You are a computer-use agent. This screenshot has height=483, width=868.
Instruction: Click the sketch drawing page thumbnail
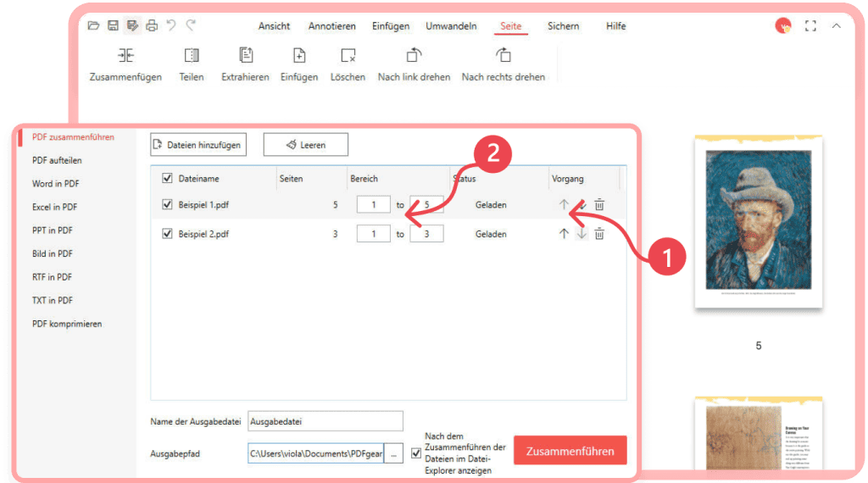(759, 434)
